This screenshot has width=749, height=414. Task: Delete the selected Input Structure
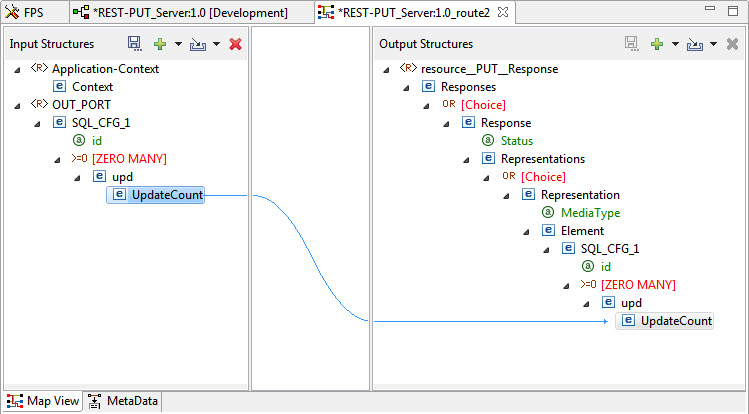[x=235, y=44]
